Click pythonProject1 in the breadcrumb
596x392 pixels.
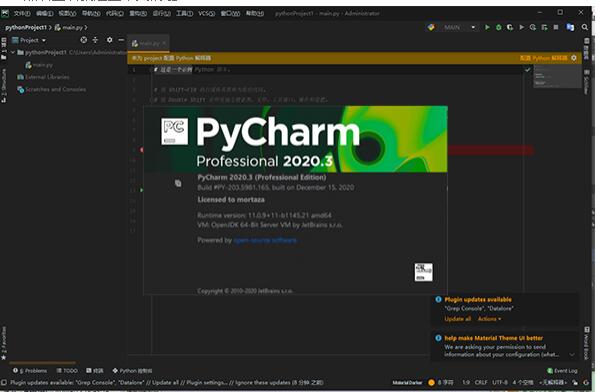26,27
